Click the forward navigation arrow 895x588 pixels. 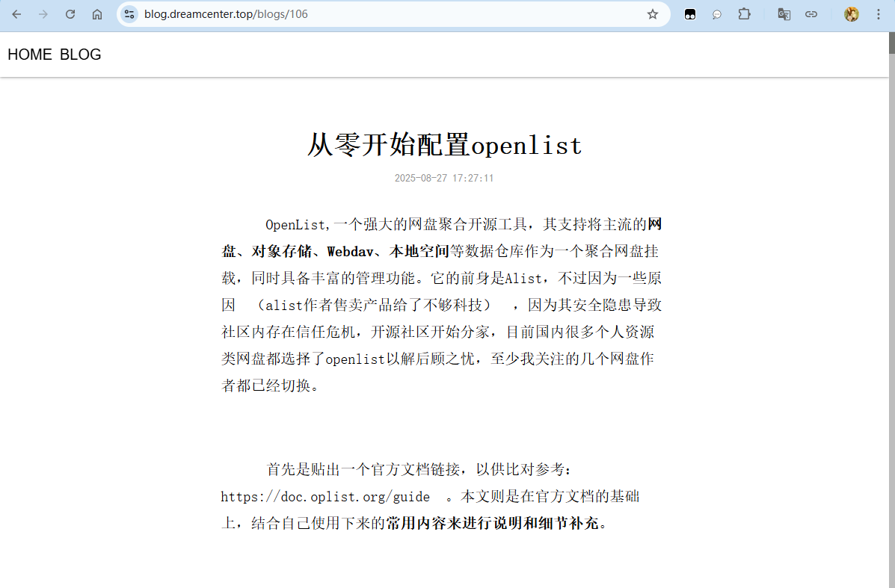[43, 14]
